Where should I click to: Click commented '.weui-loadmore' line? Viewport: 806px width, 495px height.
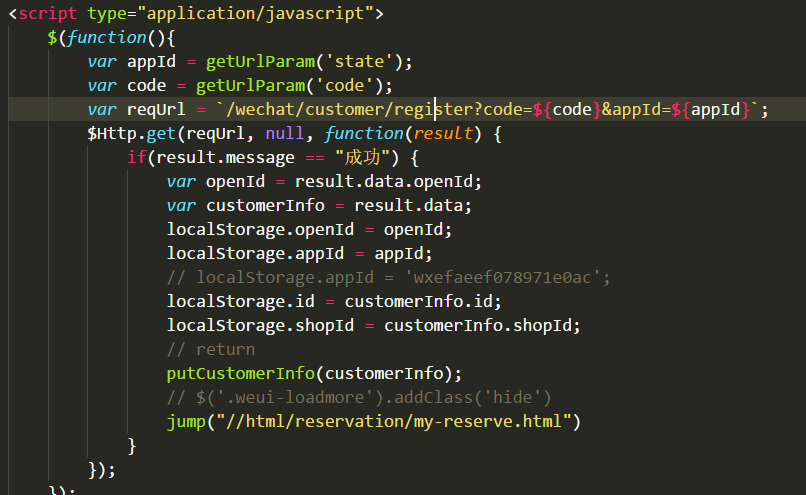pos(359,397)
